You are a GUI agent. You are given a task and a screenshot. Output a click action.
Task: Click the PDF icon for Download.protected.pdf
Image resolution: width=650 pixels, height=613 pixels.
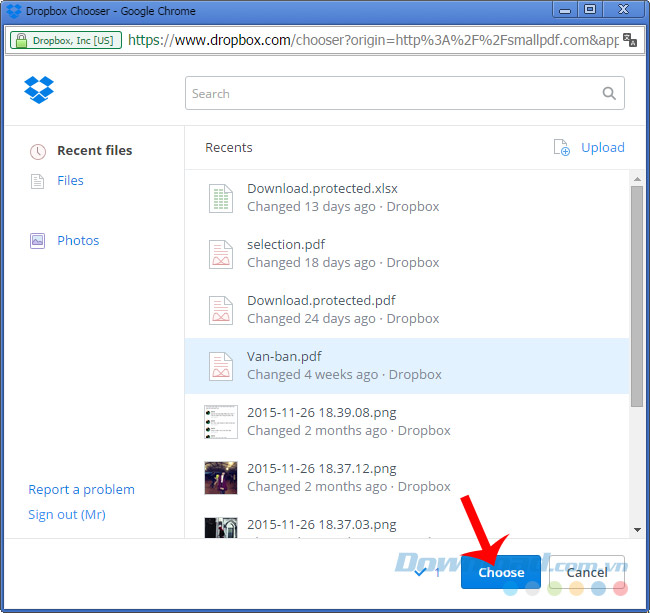tap(221, 310)
